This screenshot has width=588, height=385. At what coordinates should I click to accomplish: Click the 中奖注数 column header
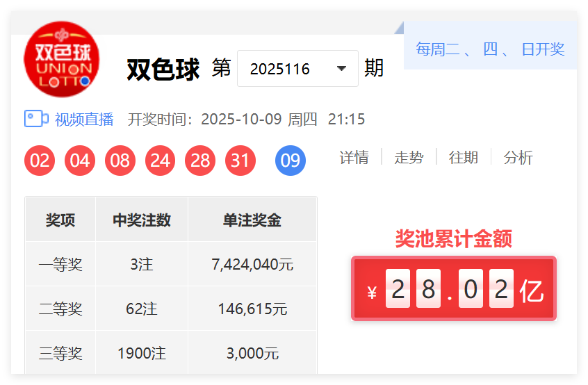click(142, 220)
